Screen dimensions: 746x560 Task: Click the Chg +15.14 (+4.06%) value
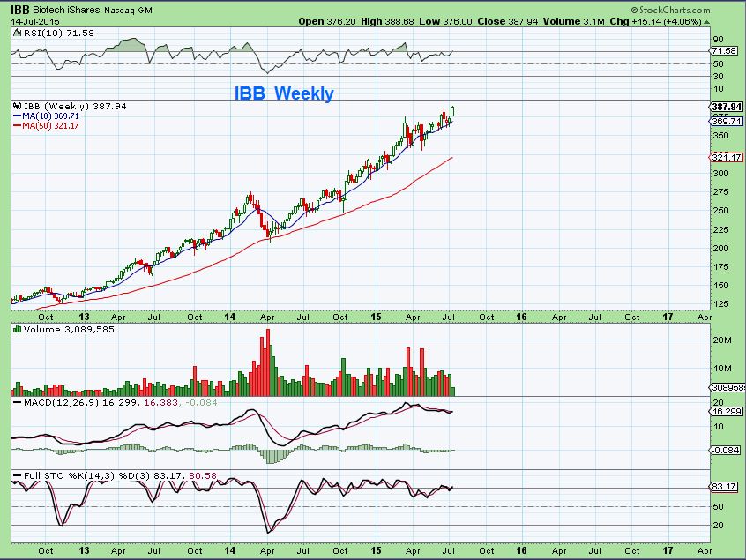pyautogui.click(x=655, y=21)
